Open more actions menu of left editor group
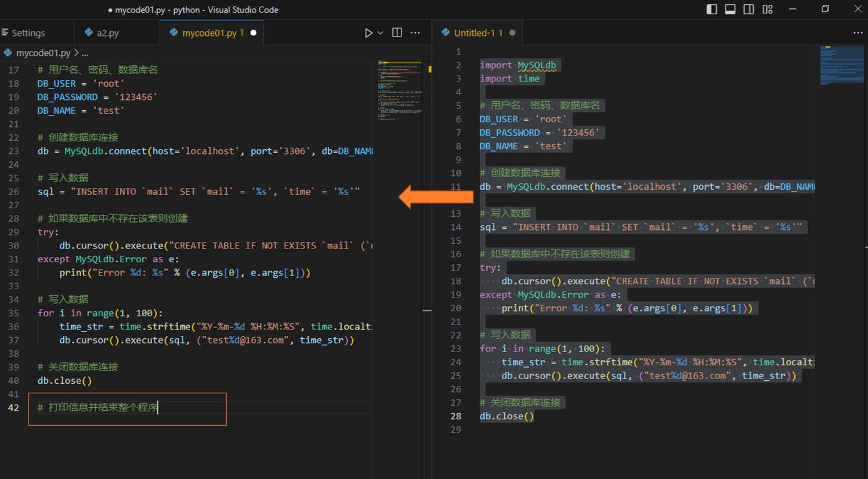868x479 pixels. click(x=415, y=33)
